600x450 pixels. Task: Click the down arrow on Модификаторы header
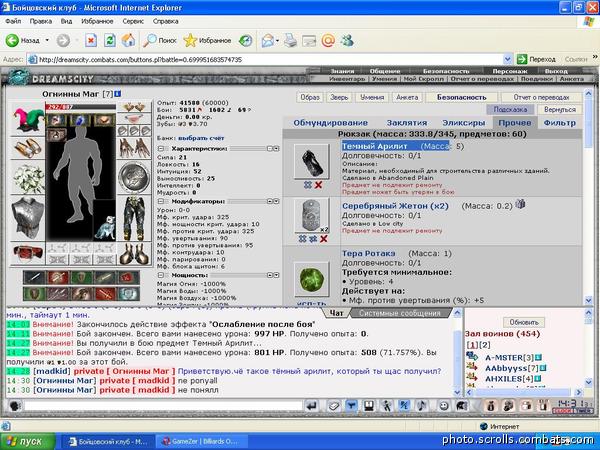pos(276,201)
